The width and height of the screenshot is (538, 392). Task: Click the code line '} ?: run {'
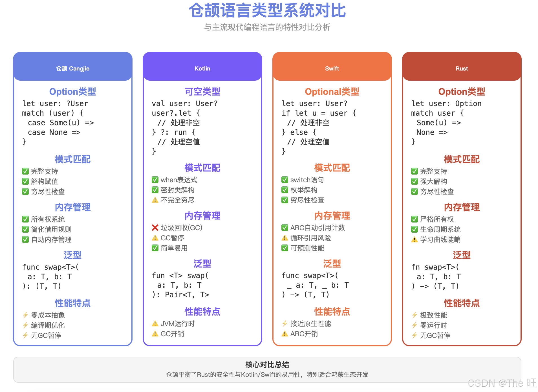[174, 132]
